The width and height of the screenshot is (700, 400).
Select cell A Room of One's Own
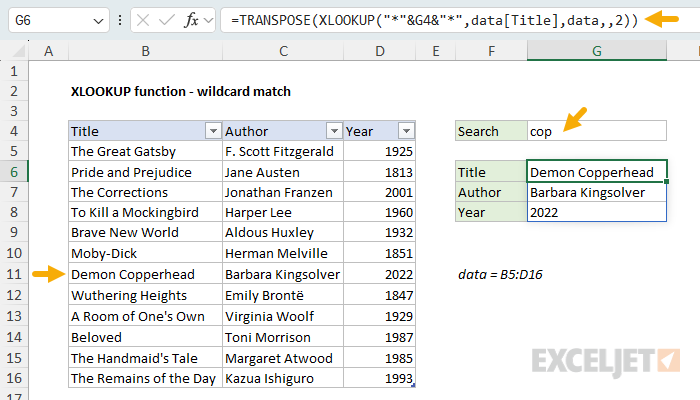pos(146,316)
